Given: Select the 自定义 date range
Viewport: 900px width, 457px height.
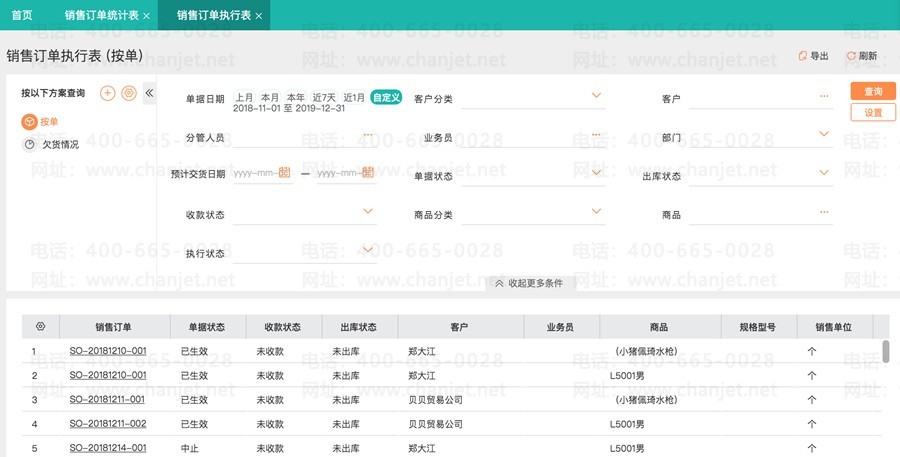Looking at the screenshot, I should [x=386, y=98].
